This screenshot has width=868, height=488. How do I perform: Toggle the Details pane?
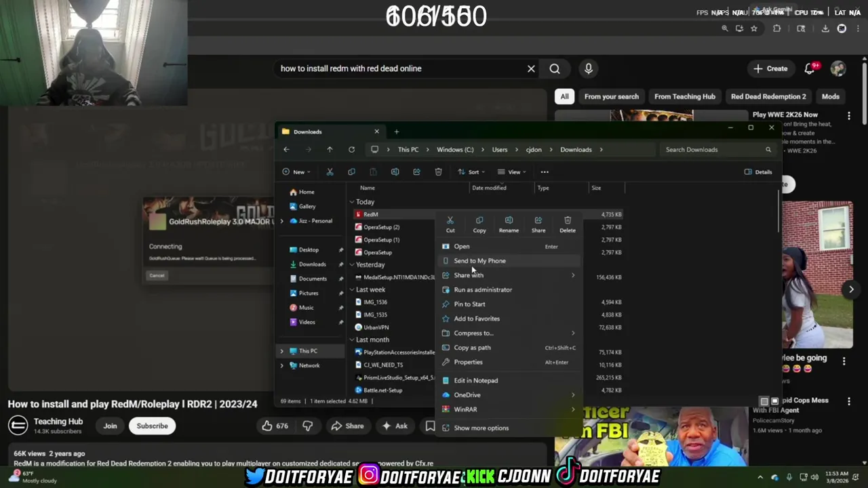click(758, 172)
